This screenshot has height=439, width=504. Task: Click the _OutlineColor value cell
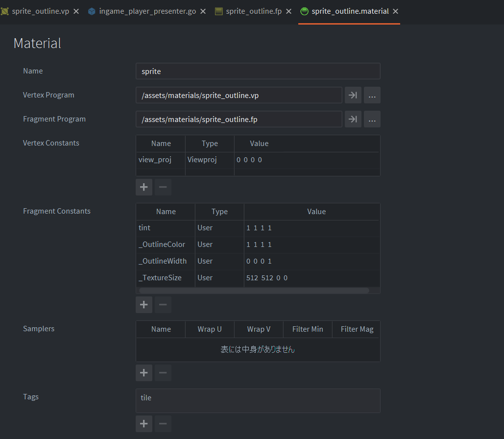311,245
